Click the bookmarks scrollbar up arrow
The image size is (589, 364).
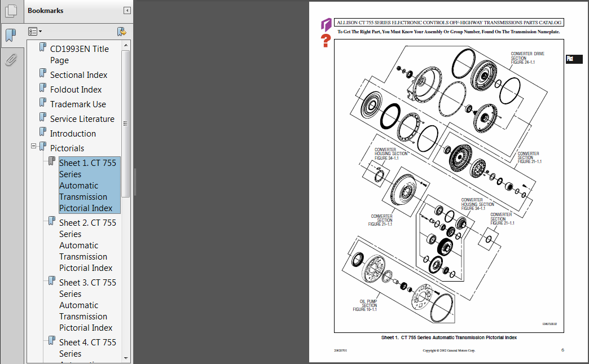126,45
